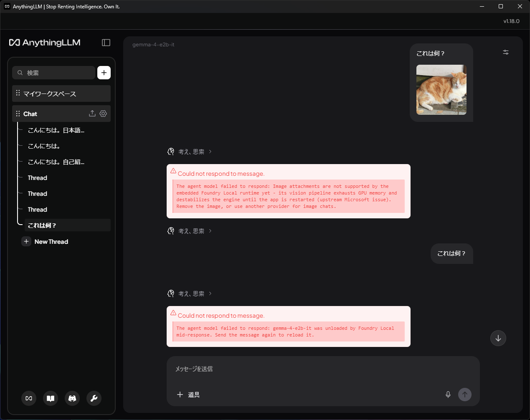The image size is (530, 420).
Task: Focus the メッセージを送信 message box
Action: click(x=323, y=369)
